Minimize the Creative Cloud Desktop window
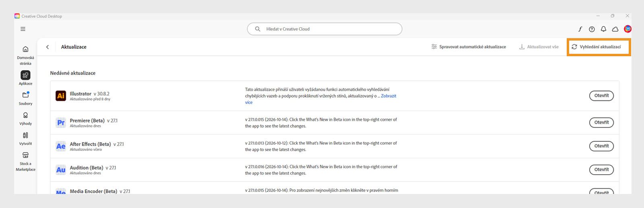This screenshot has height=208, width=644. pyautogui.click(x=598, y=16)
